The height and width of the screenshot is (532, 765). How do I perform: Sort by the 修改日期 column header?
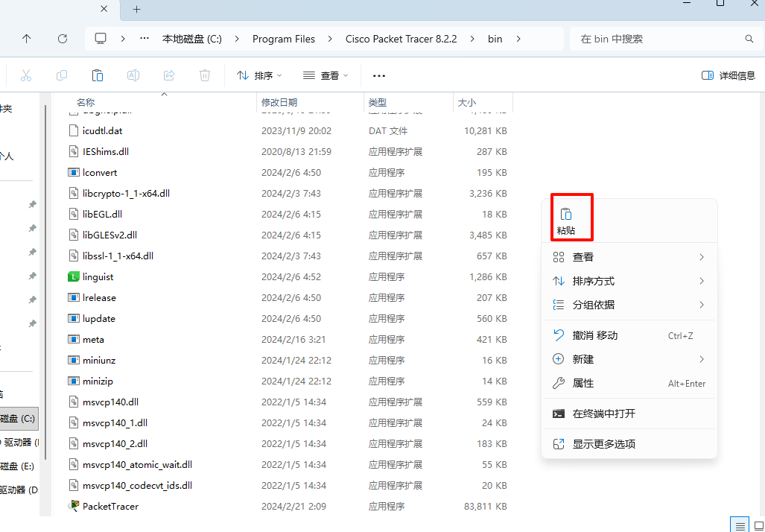tap(279, 103)
